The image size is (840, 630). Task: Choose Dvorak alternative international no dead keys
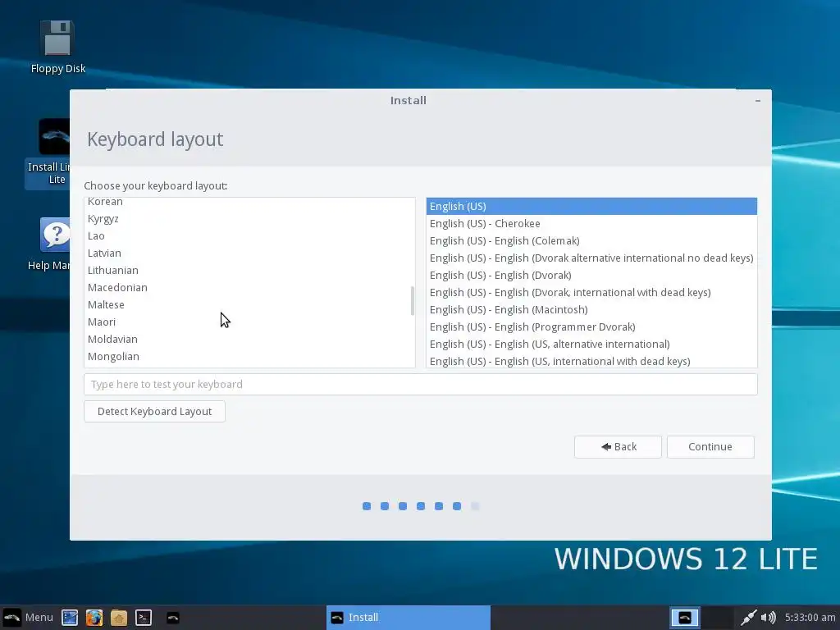point(591,258)
